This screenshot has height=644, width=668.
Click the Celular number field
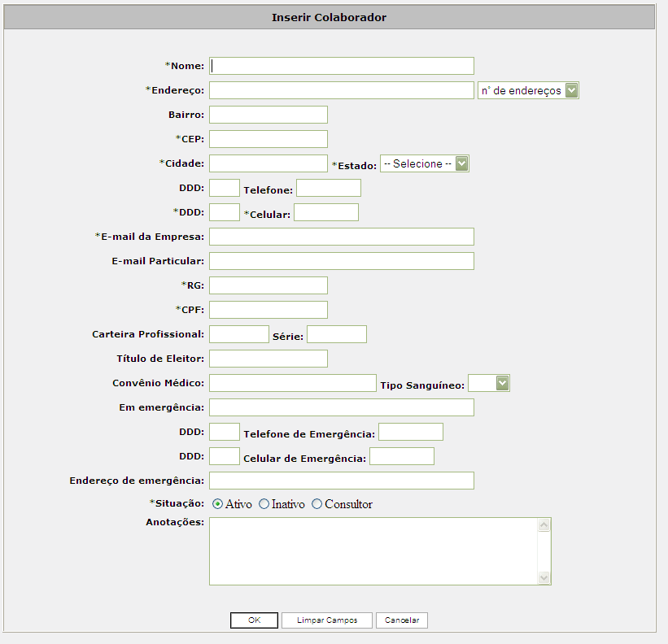tap(326, 212)
